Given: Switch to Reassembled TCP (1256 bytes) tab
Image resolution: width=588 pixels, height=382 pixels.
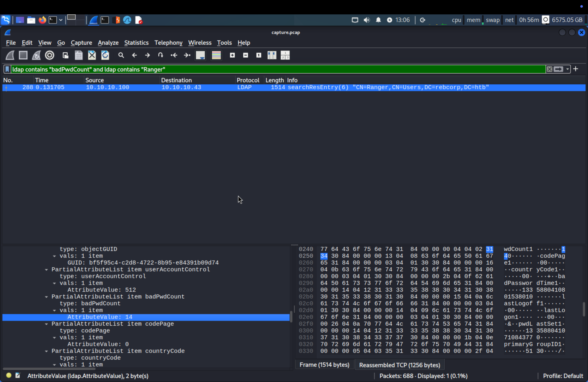Looking at the screenshot, I should coord(399,365).
